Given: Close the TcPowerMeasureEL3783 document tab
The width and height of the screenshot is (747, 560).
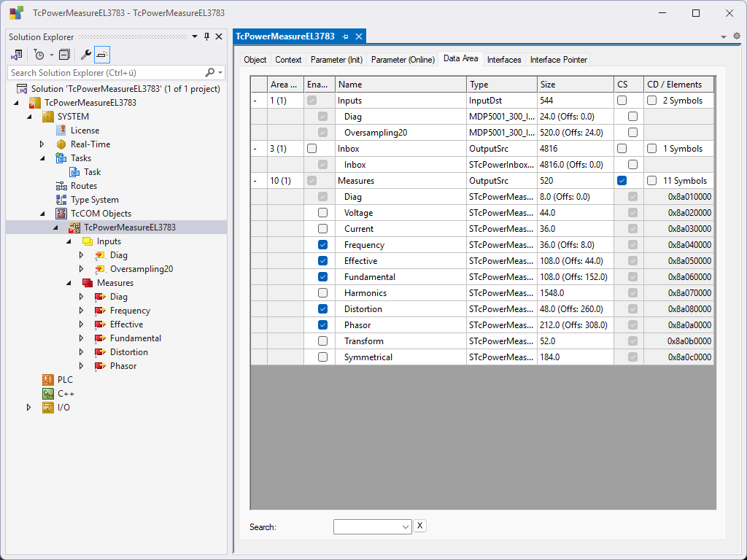Looking at the screenshot, I should click(x=359, y=36).
